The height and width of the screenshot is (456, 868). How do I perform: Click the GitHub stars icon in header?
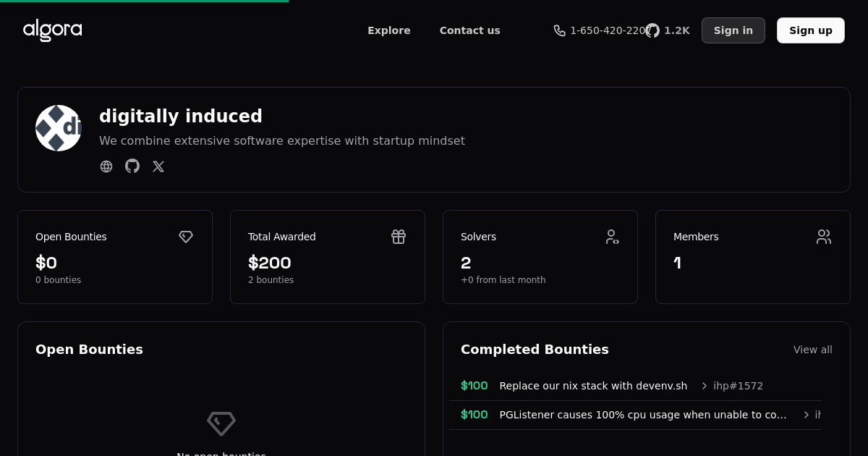pyautogui.click(x=652, y=30)
